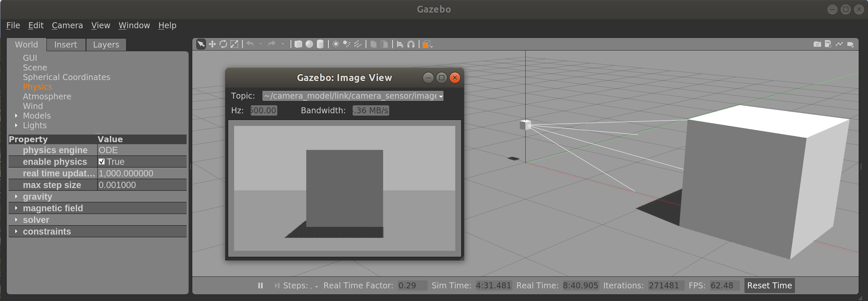Add a point light
Image resolution: width=868 pixels, height=301 pixels.
tap(336, 44)
